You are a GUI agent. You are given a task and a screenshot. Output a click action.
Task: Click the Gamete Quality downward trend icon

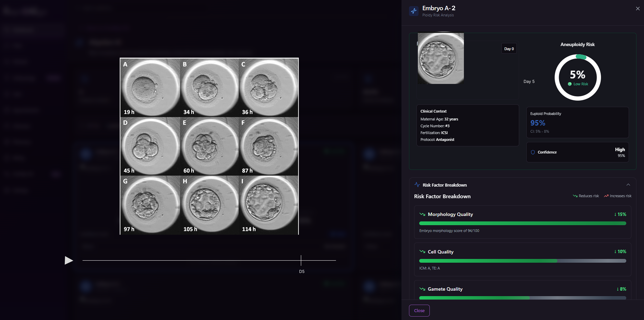click(422, 289)
